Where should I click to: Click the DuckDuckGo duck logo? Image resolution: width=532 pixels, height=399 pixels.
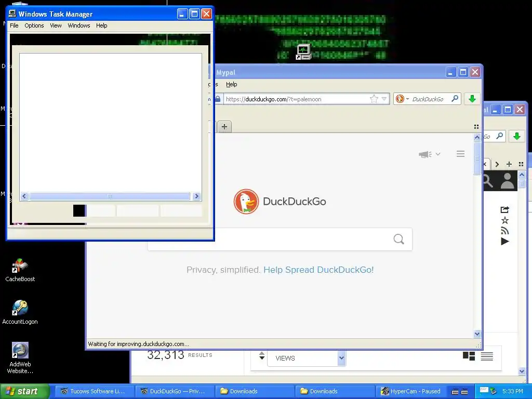pyautogui.click(x=246, y=202)
